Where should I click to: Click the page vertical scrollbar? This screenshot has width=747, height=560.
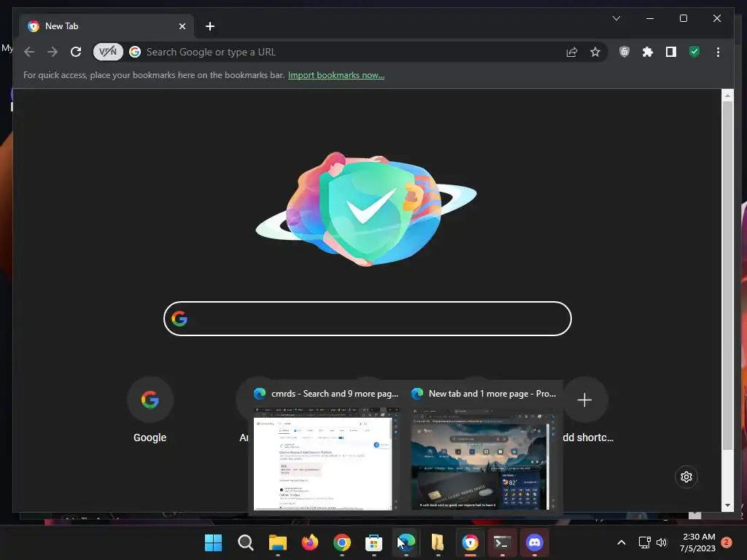(727, 275)
